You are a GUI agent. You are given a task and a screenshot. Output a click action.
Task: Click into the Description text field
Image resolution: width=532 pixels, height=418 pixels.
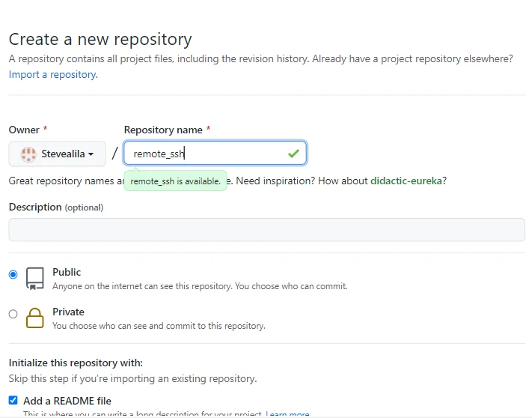(x=266, y=229)
